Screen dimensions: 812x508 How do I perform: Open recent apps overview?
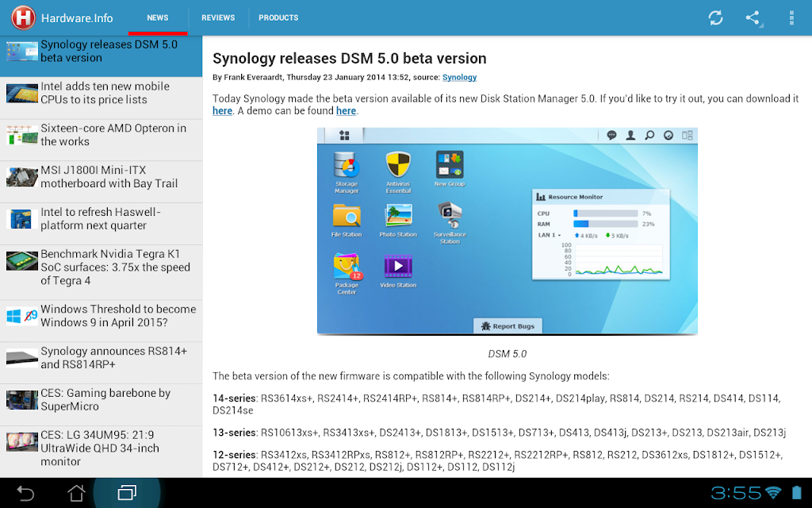tap(127, 493)
